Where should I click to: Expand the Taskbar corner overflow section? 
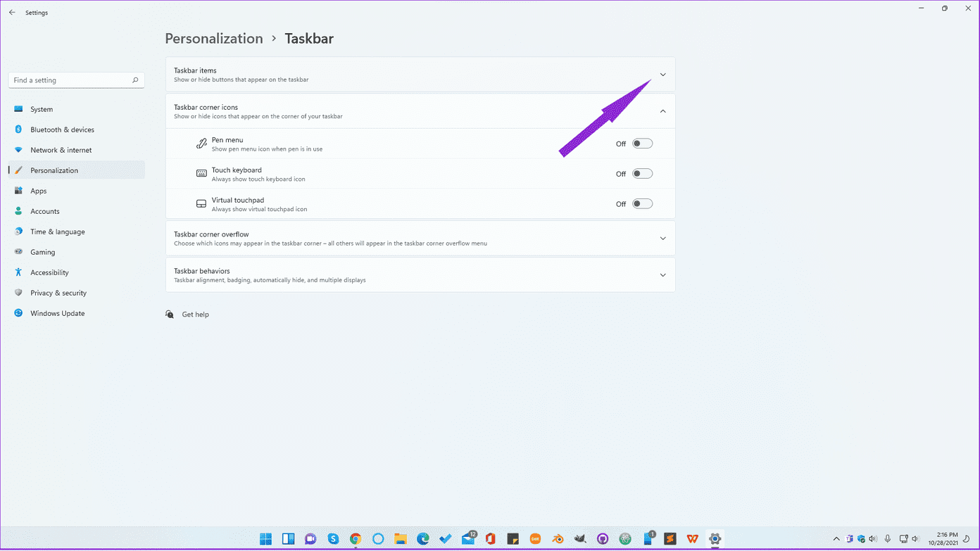click(x=662, y=239)
